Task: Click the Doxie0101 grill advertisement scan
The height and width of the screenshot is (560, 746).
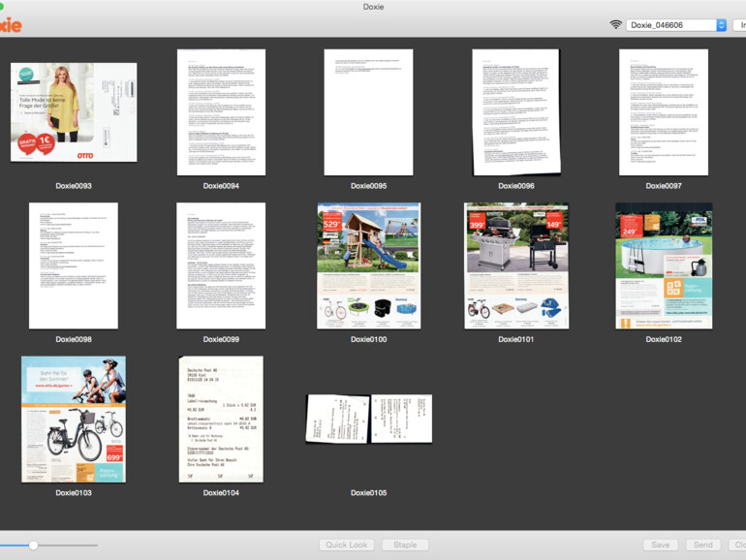Action: (516, 265)
